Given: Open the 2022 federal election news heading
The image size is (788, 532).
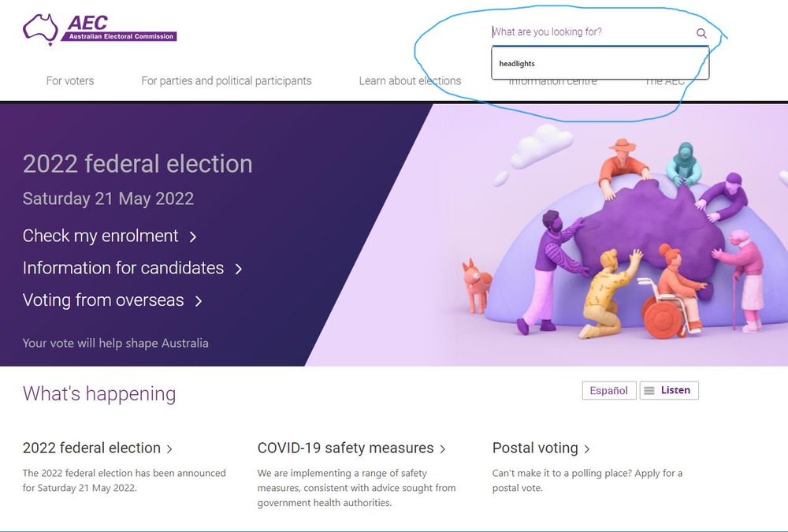Looking at the screenshot, I should 91,448.
